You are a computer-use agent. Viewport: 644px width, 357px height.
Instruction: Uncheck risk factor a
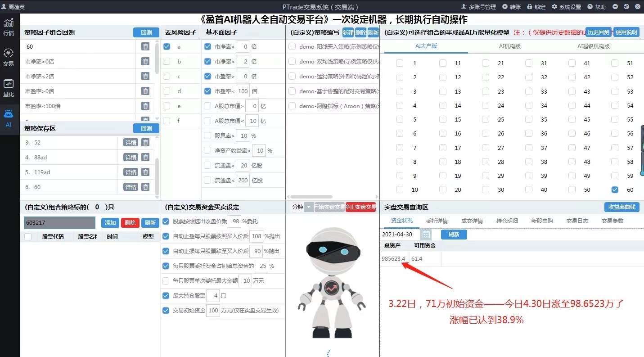[167, 46]
